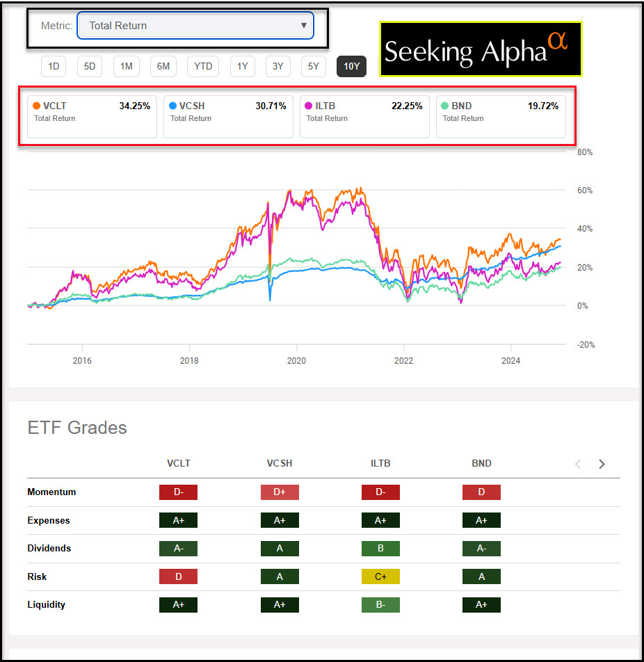Select the 5Y time range
The height and width of the screenshot is (662, 644).
[314, 66]
